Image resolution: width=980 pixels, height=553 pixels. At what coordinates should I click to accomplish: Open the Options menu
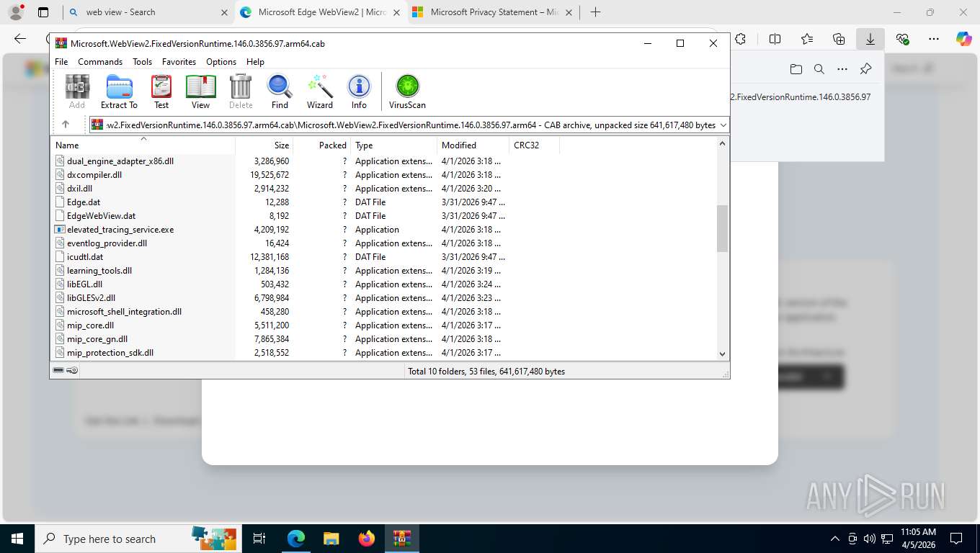click(221, 62)
